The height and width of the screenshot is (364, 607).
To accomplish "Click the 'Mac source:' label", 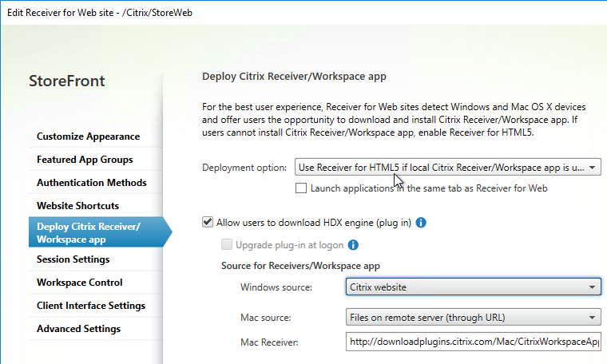I will pos(265,318).
